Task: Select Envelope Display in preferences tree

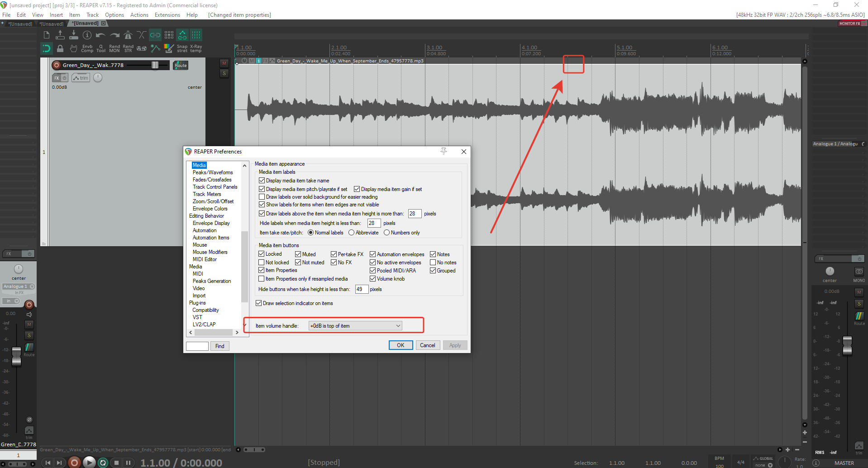Action: coord(211,223)
